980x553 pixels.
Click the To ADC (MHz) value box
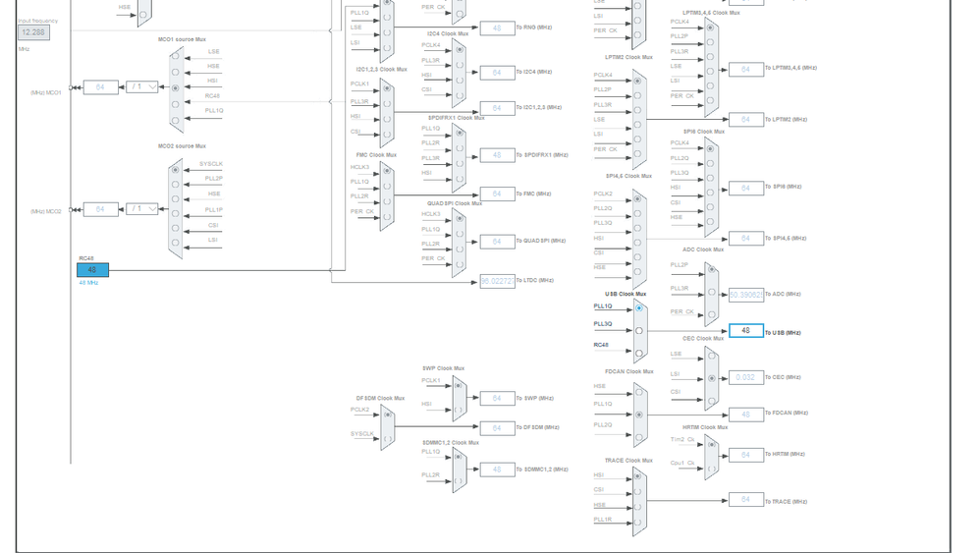click(745, 295)
